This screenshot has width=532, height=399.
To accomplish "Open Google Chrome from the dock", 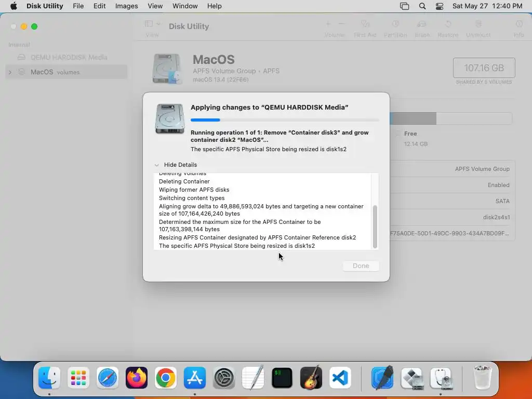I will (166, 378).
